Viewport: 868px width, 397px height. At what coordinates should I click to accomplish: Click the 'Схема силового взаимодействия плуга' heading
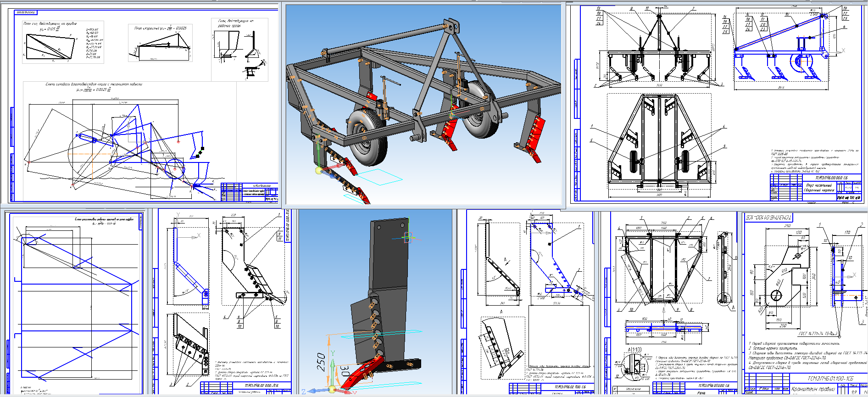[94, 84]
